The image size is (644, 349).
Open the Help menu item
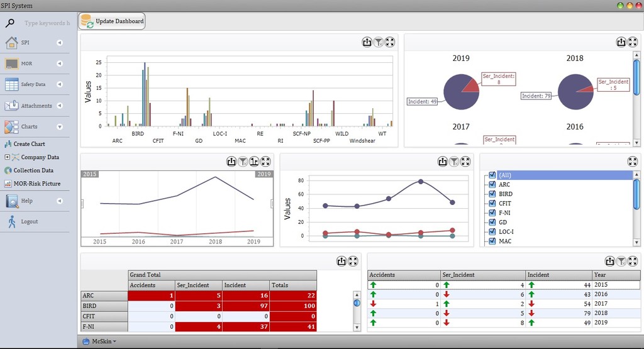point(26,201)
